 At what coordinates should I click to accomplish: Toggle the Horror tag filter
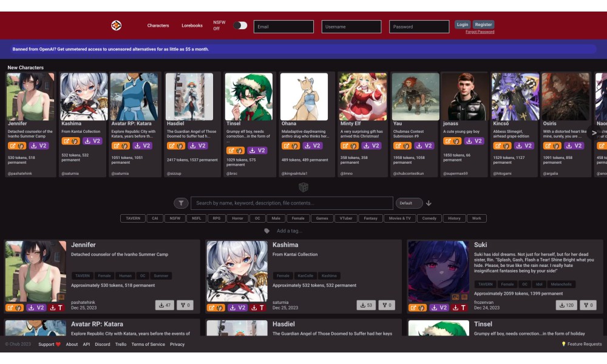click(237, 218)
